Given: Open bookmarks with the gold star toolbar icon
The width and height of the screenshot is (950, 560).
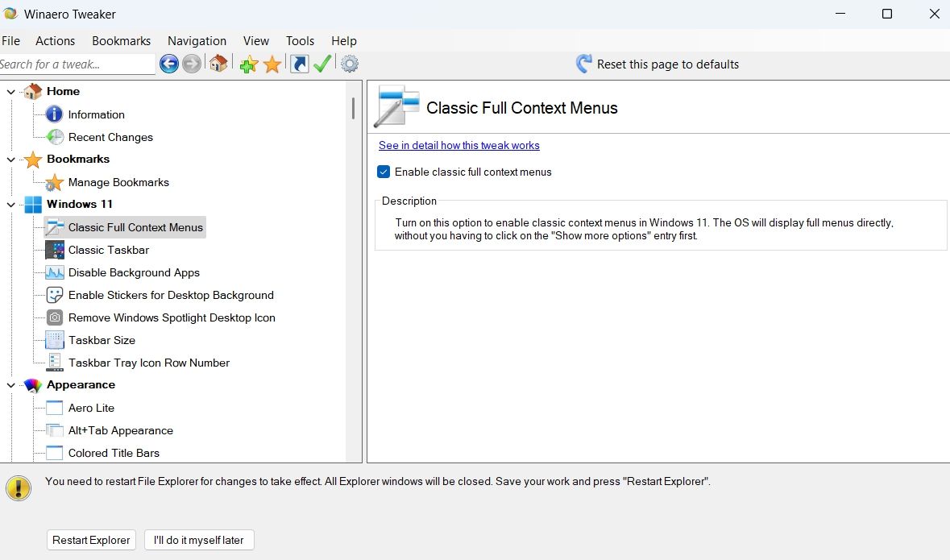Looking at the screenshot, I should pyautogui.click(x=272, y=64).
